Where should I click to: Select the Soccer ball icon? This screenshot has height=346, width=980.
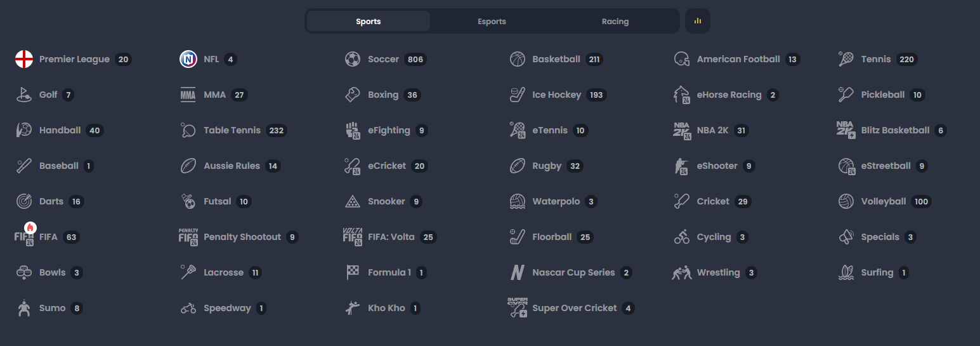(353, 59)
